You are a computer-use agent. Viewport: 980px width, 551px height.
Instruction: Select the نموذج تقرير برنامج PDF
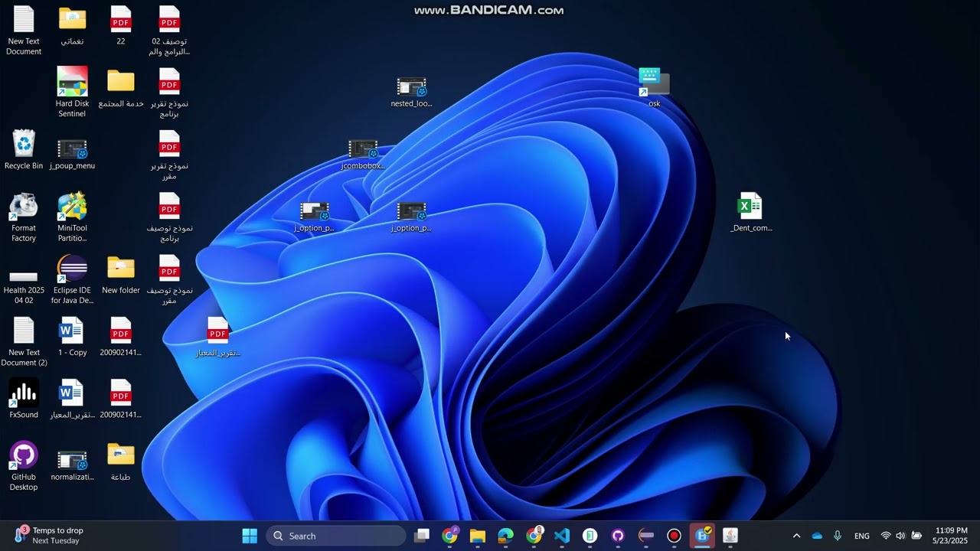[169, 93]
